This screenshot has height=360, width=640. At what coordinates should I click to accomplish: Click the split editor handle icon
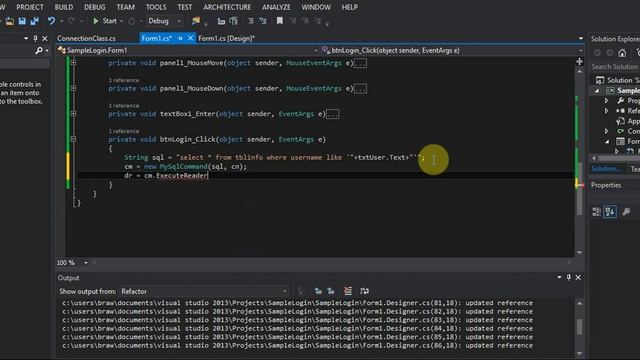point(579,62)
